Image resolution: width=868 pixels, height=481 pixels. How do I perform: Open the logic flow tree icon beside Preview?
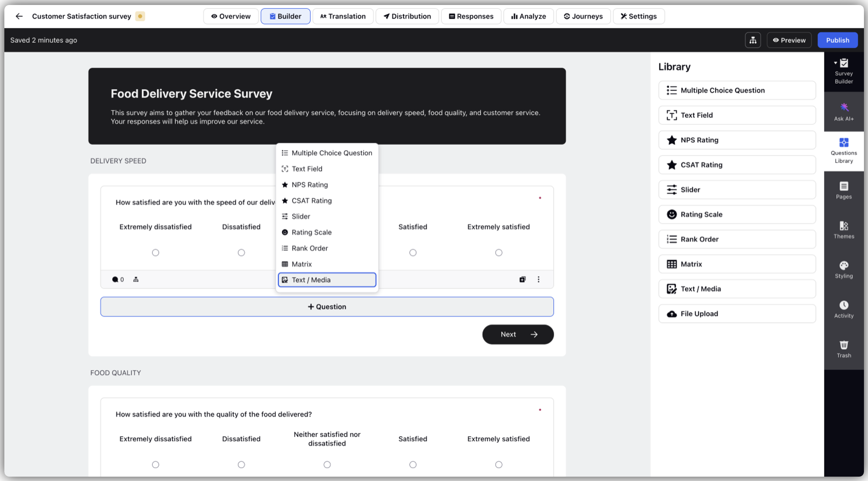click(753, 40)
